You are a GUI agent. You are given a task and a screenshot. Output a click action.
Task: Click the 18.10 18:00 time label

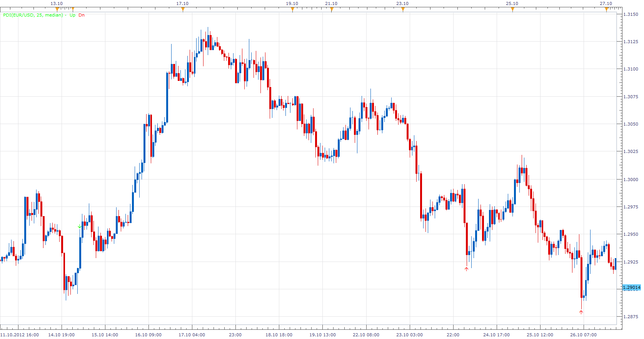[279, 335]
